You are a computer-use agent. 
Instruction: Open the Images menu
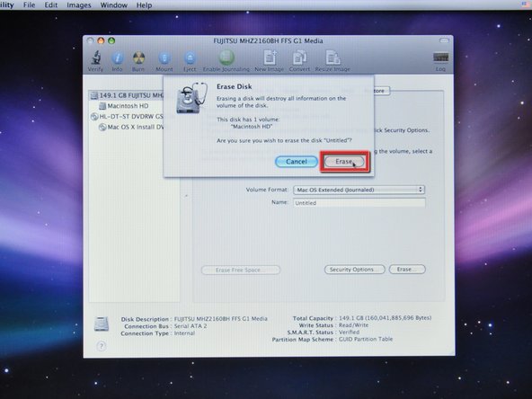[x=79, y=5]
